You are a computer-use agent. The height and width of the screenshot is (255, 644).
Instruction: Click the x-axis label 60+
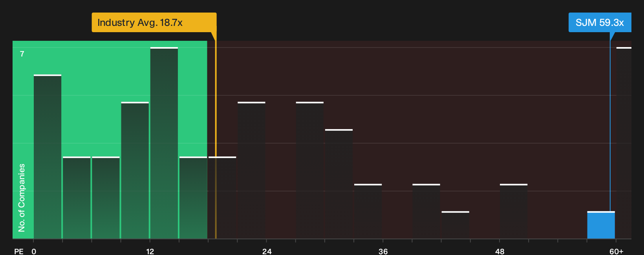click(x=616, y=251)
